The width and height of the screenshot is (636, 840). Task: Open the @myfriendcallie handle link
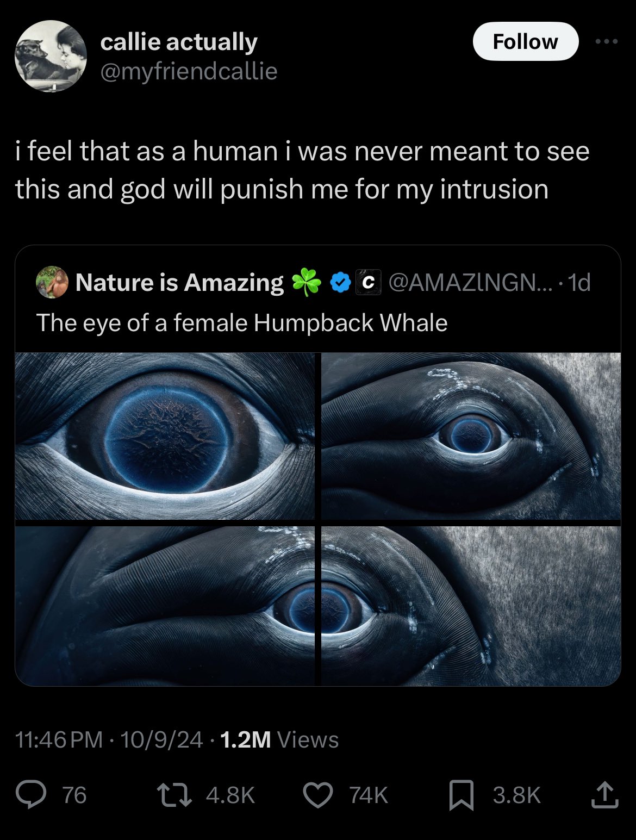point(189,71)
